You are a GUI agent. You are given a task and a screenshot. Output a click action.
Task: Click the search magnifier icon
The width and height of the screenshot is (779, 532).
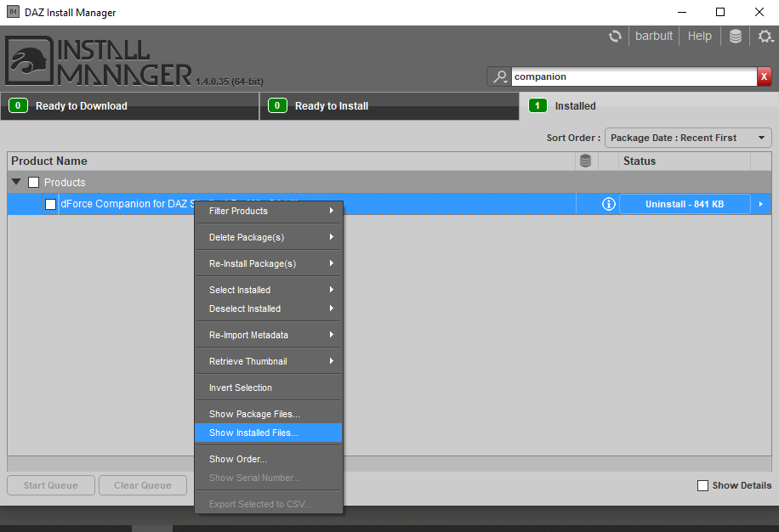tap(499, 76)
